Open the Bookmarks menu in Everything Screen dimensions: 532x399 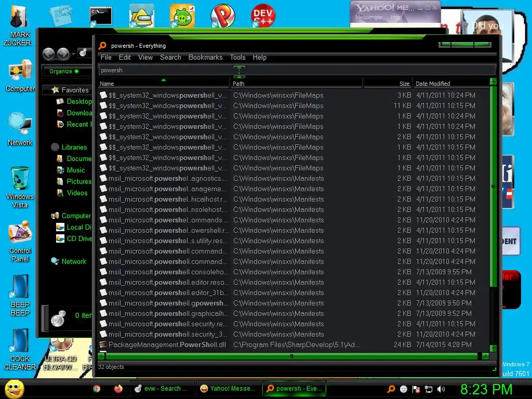point(205,57)
